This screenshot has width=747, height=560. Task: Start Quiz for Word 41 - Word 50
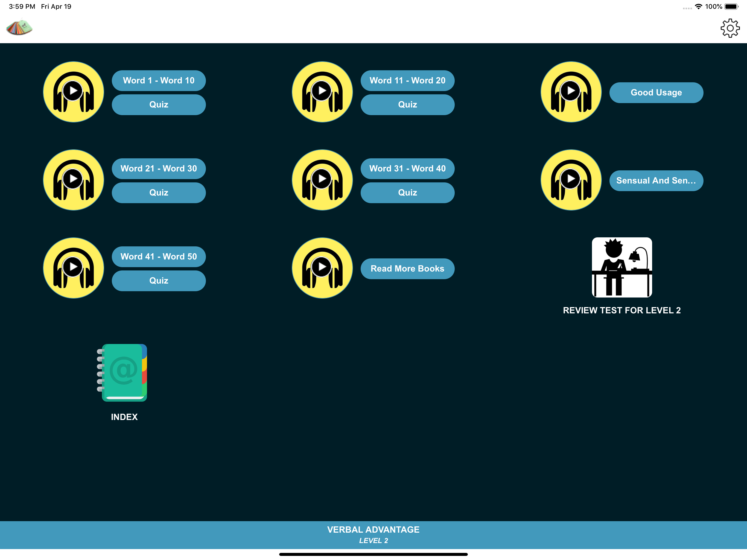159,281
